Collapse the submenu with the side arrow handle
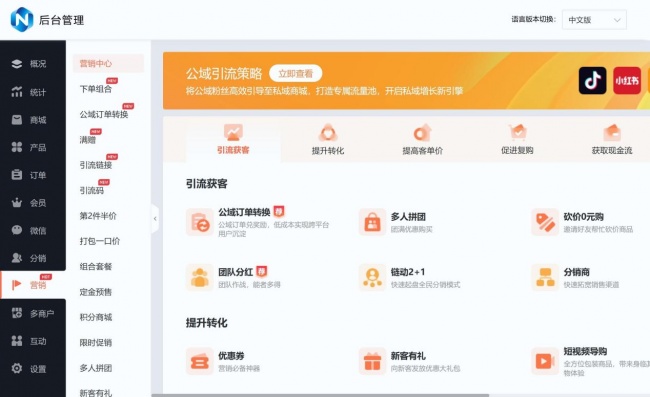650x397 pixels. coord(155,218)
